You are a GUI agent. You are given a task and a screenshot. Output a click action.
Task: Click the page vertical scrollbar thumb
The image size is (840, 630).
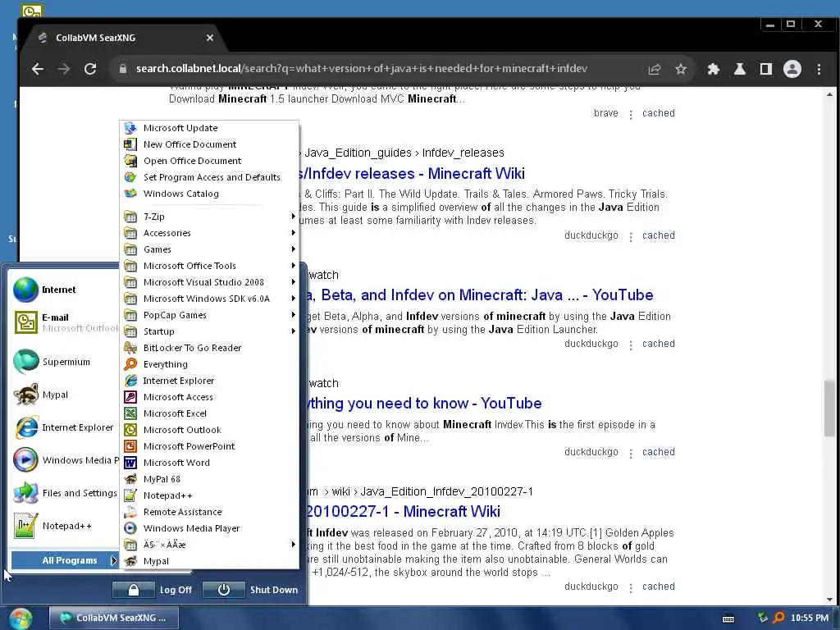(829, 409)
